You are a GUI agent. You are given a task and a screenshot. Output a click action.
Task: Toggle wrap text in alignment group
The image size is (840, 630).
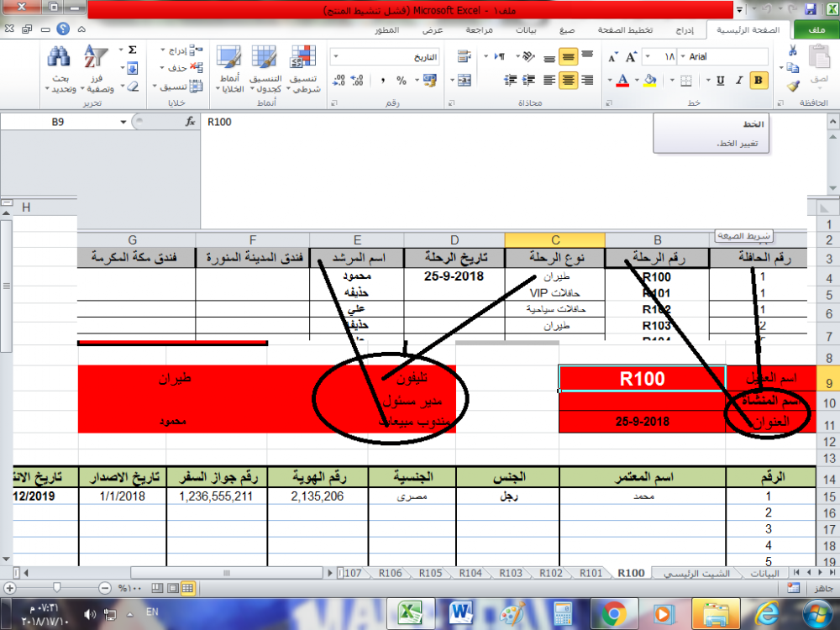(464, 56)
